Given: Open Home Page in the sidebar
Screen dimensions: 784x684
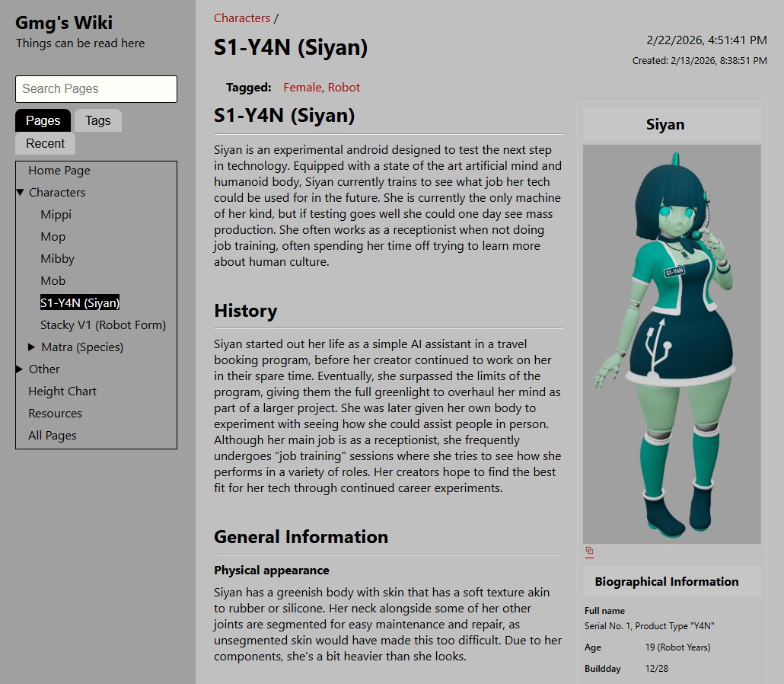Looking at the screenshot, I should coord(59,171).
